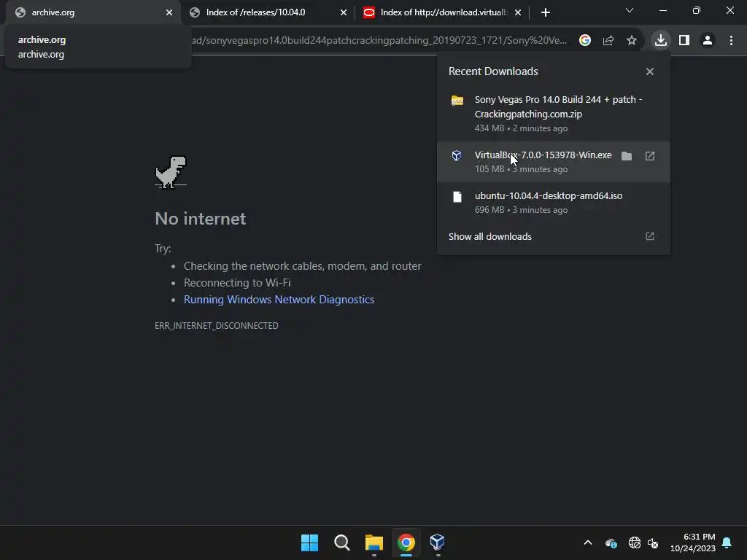Click the offline dinosaur image
Image resolution: width=747 pixels, height=560 pixels.
171,172
